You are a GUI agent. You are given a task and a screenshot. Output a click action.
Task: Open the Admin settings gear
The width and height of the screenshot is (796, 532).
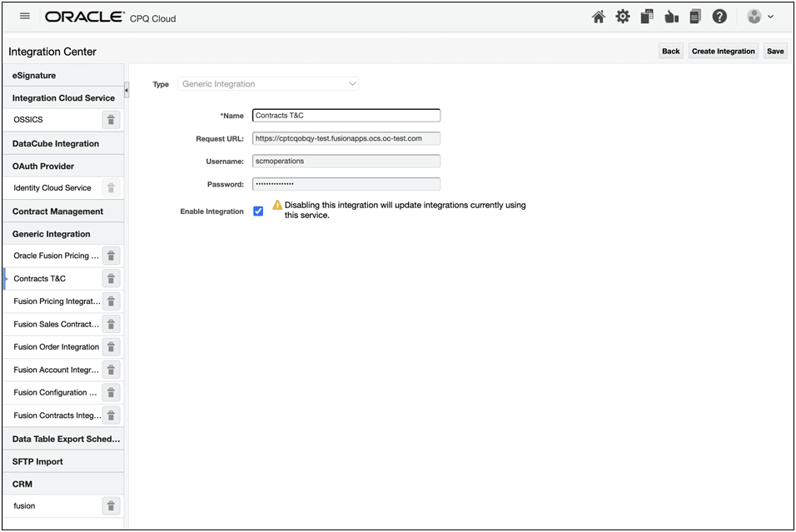[622, 17]
